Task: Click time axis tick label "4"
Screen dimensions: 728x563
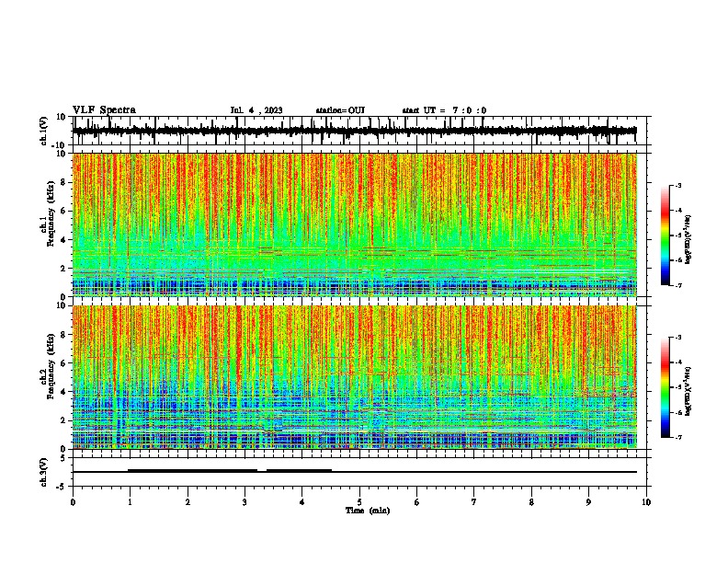Action: pyautogui.click(x=301, y=502)
